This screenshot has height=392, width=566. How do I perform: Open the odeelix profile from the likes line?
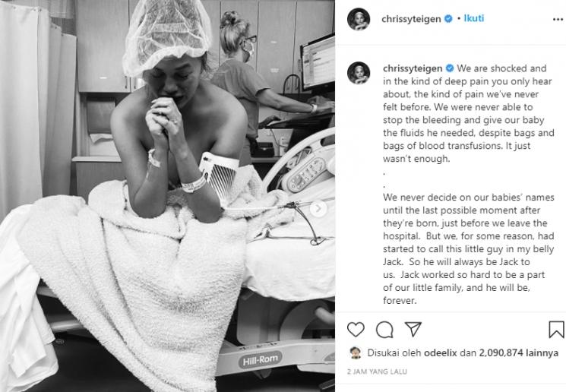[441, 352]
